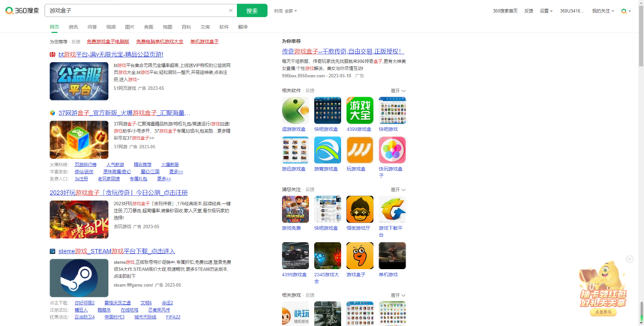Image resolution: width=644 pixels, height=326 pixels.
Task: Open the steme游戏 STEAM平台下载 result
Action: tap(117, 251)
